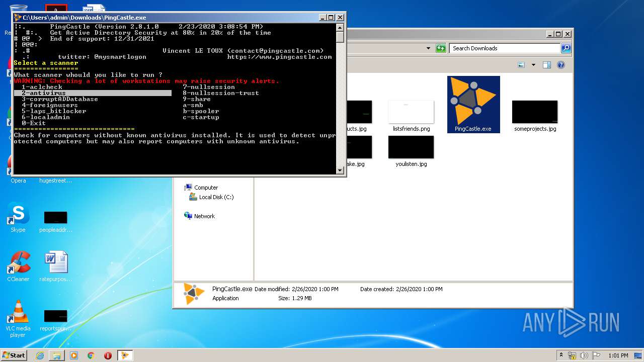Screen dimensions: 644x362
Task: Select the VLC media player desktop shortcut
Action: pos(18,319)
